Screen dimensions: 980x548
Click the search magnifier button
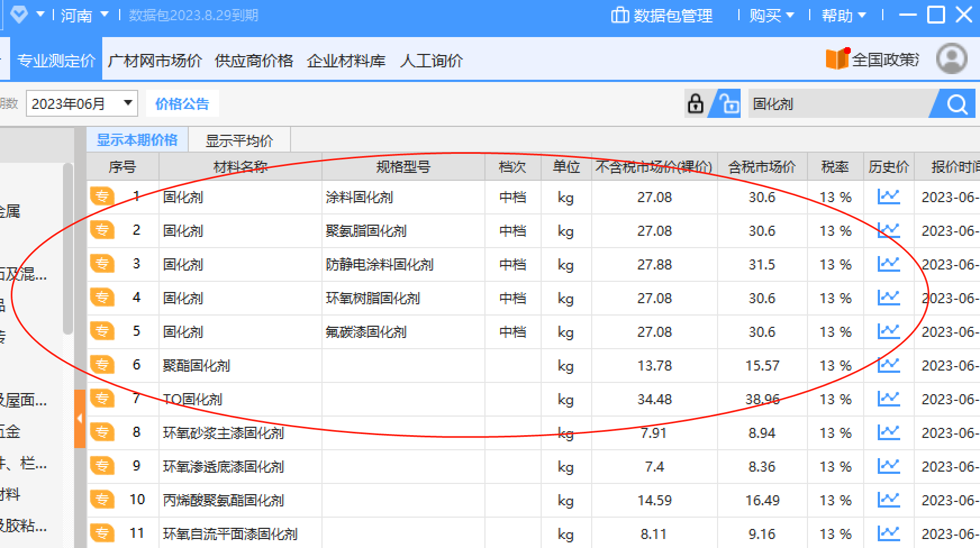pyautogui.click(x=956, y=104)
